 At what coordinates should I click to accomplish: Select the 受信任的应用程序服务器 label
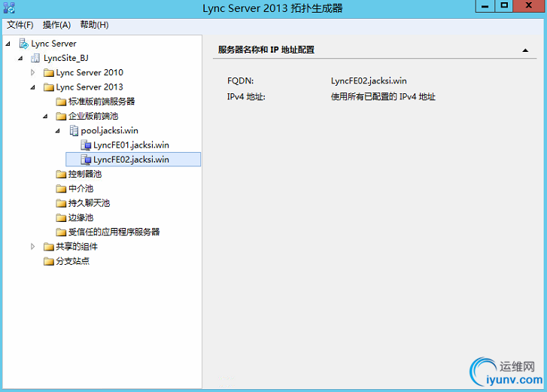pyautogui.click(x=114, y=232)
